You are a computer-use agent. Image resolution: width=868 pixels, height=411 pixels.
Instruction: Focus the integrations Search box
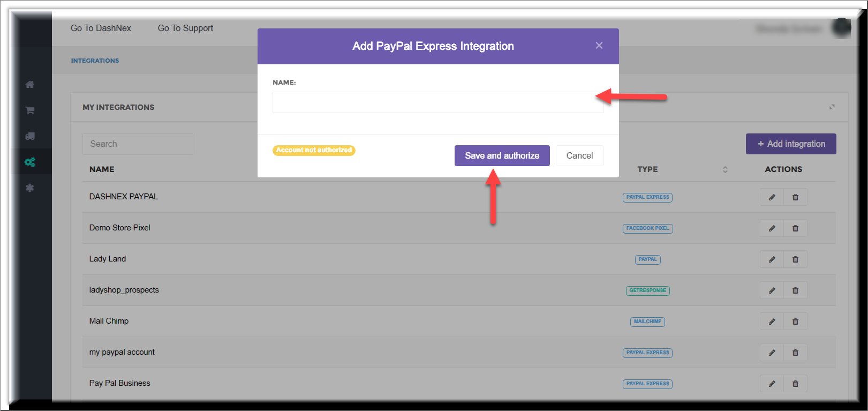(138, 144)
